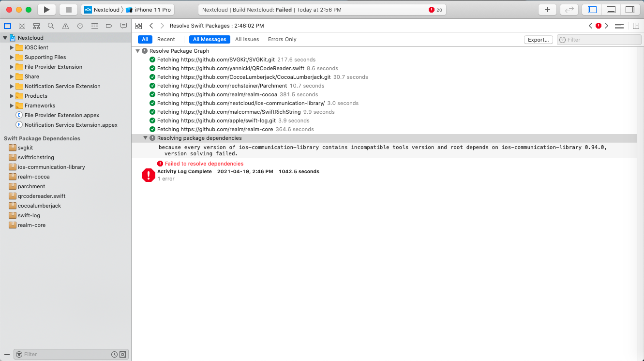Select the parchment package

(31, 186)
